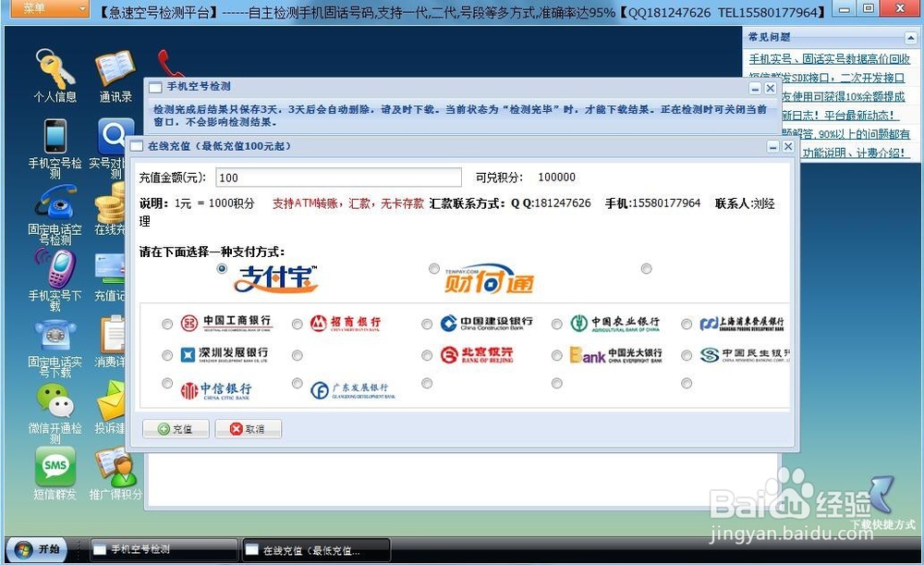The image size is (924, 565).
Task: Open the orange 菜单 dropdown menu
Action: [x=48, y=8]
